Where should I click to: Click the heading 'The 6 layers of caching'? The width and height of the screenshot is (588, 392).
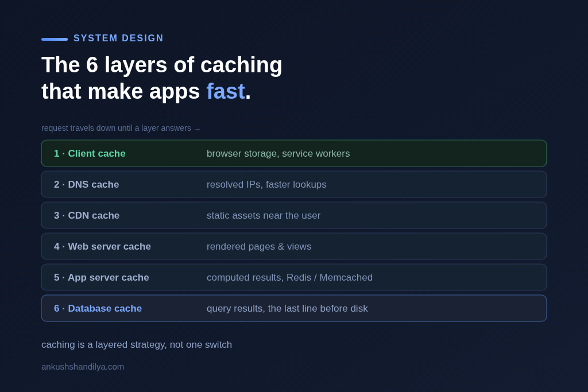pos(161,65)
